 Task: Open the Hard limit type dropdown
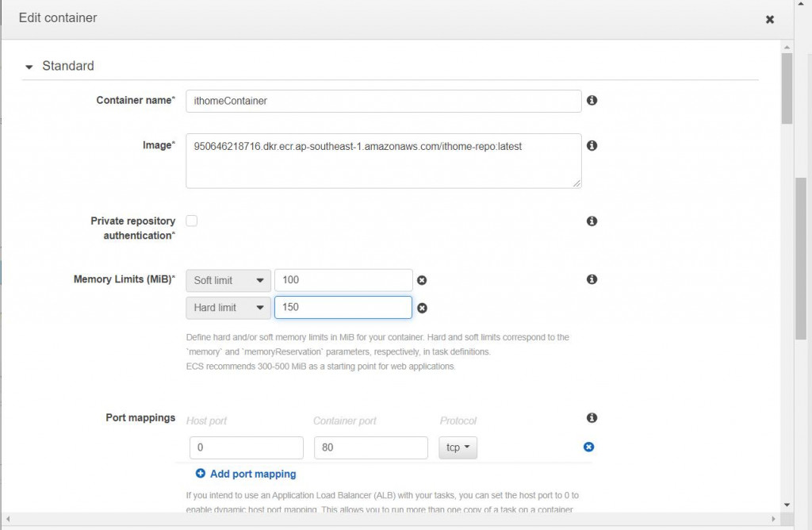228,308
